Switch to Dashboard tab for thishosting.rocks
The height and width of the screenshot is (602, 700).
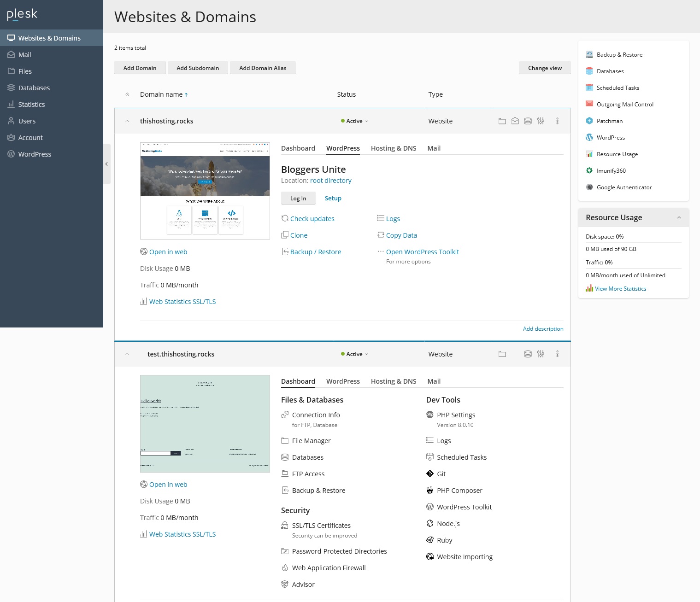coord(298,148)
